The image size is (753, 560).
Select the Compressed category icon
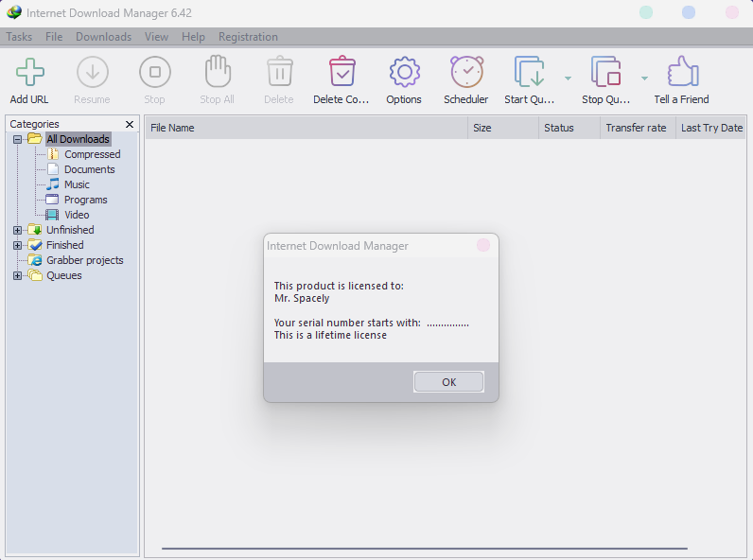click(53, 154)
